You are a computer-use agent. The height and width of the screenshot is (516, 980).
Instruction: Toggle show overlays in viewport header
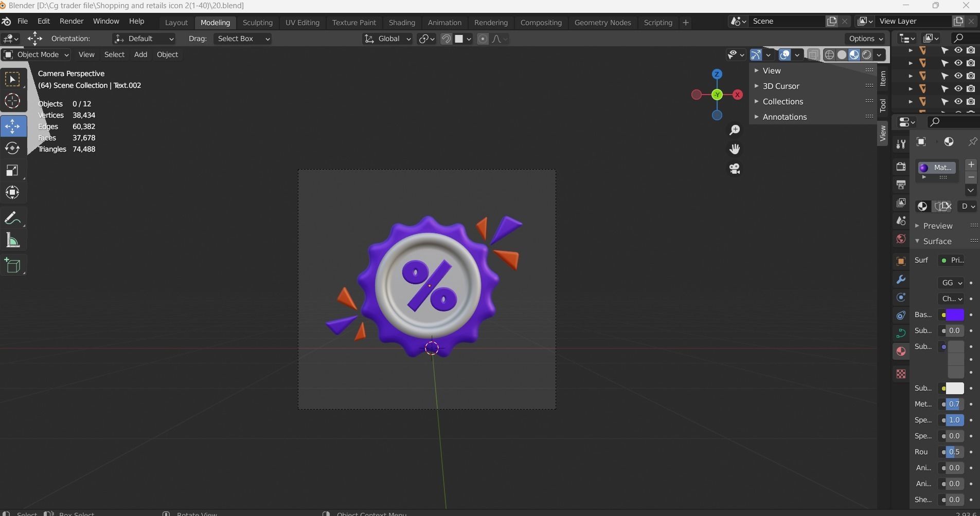(785, 54)
